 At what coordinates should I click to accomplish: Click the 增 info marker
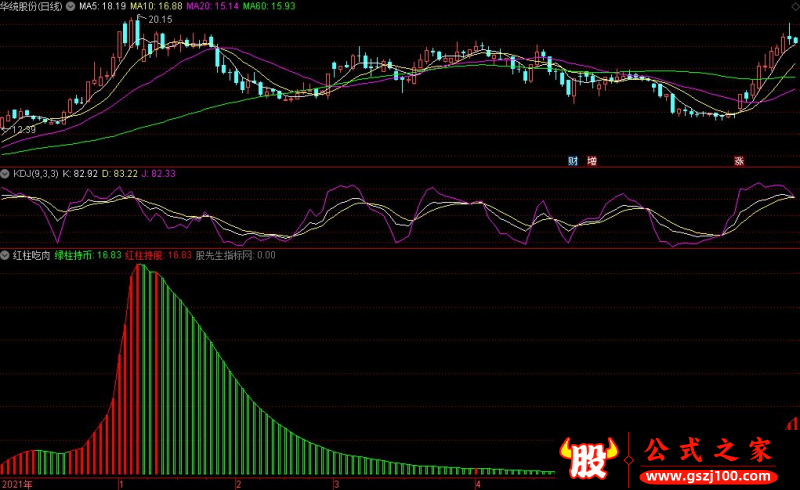pyautogui.click(x=592, y=161)
